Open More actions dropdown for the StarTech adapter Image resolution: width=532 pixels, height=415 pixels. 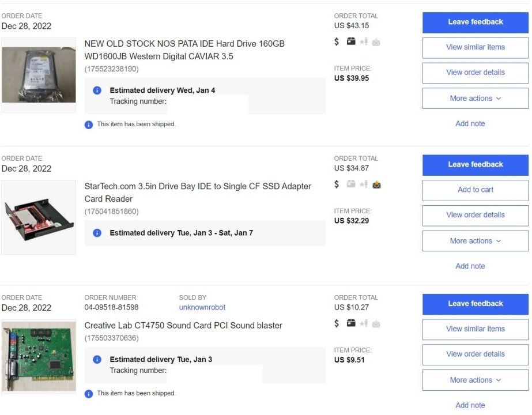(x=475, y=241)
